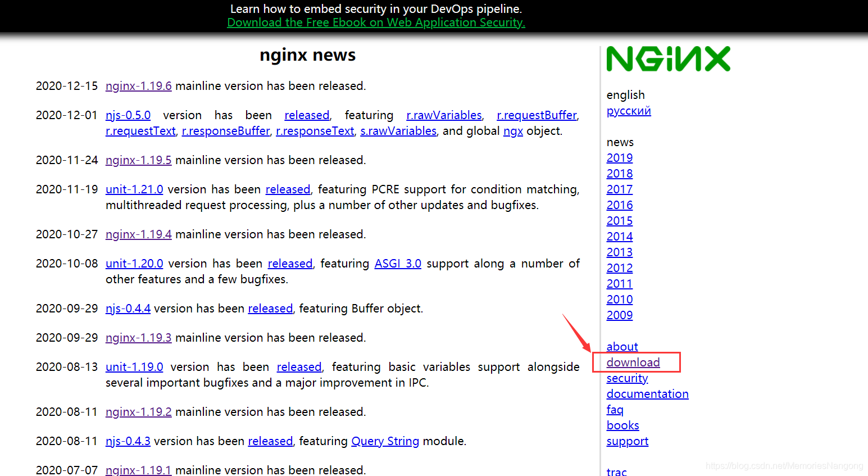Switch language to русский
Viewport: 868px width, 476px height.
pyautogui.click(x=629, y=111)
